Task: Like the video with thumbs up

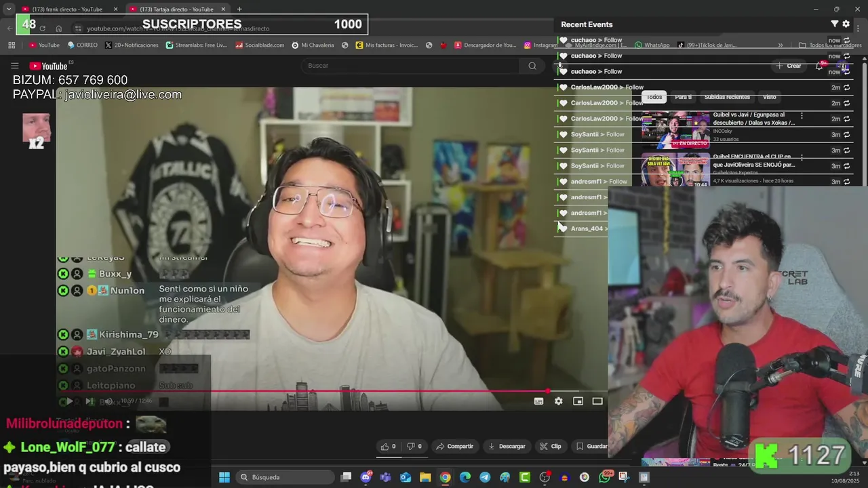Action: pos(389,446)
